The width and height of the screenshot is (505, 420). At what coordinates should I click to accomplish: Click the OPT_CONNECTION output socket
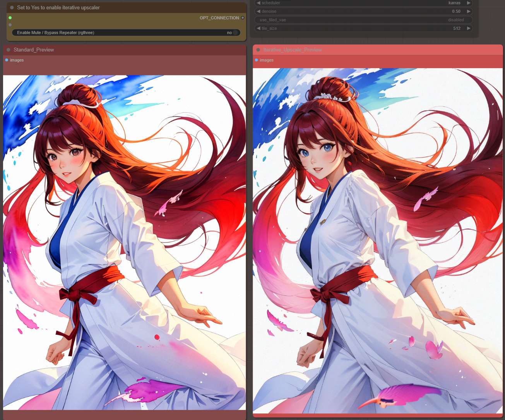243,18
